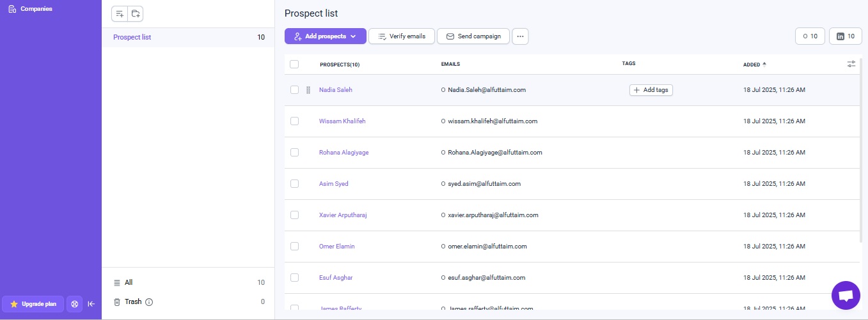Click the Verify emails button
Image resolution: width=868 pixels, height=320 pixels.
tap(402, 36)
